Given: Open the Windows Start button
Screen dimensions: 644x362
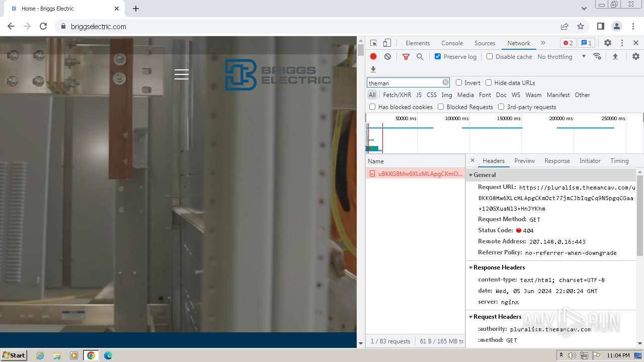Looking at the screenshot, I should pyautogui.click(x=14, y=355).
